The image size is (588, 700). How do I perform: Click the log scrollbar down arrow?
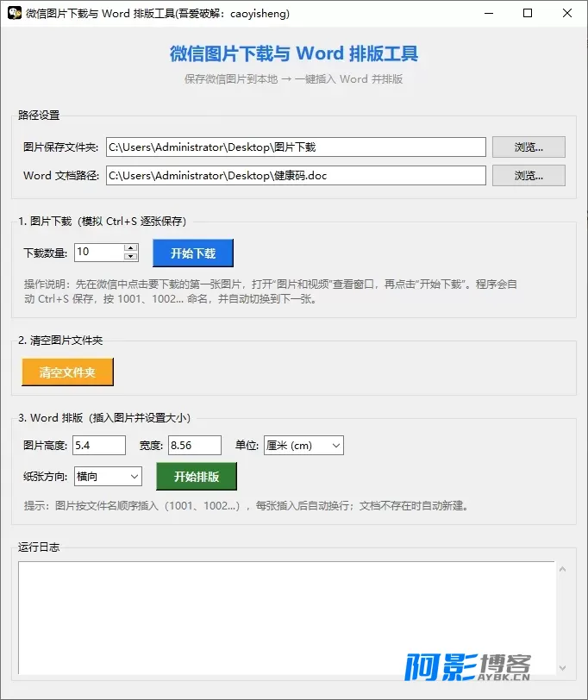562,668
